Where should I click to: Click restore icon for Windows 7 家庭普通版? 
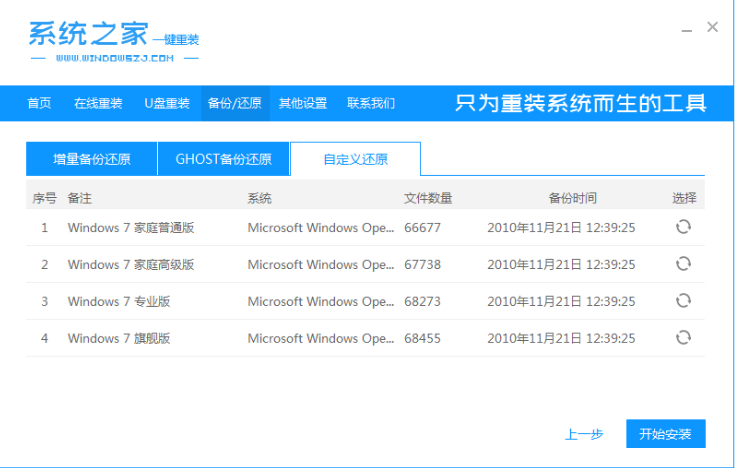coord(683,227)
